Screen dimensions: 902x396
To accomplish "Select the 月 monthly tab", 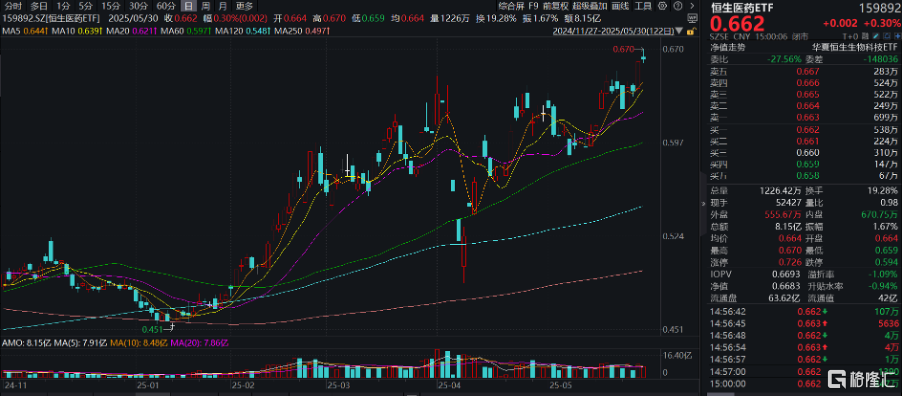I will click(x=223, y=6).
